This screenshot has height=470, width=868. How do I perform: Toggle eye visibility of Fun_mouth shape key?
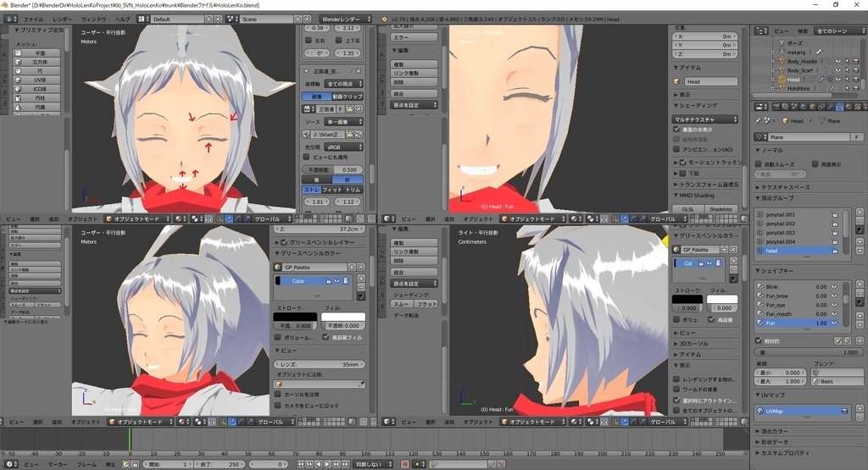point(834,314)
